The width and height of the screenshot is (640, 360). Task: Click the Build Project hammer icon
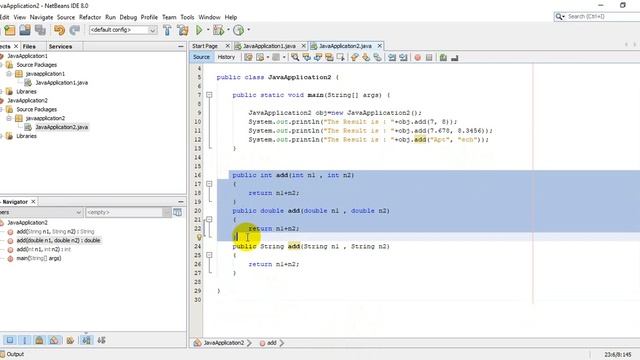167,30
